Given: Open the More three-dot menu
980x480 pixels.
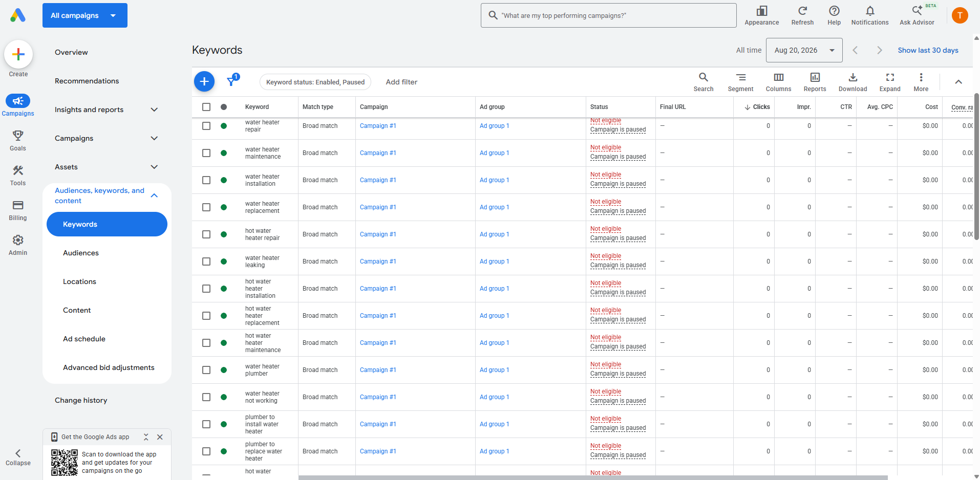Looking at the screenshot, I should 921,82.
